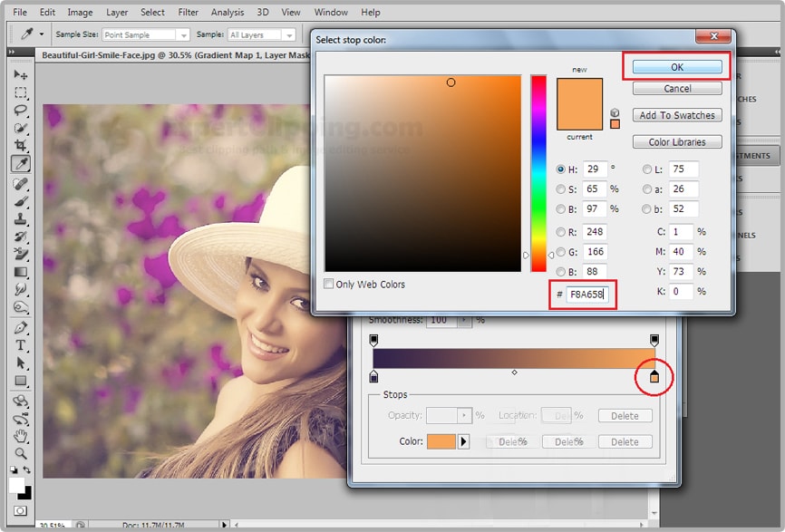Image resolution: width=785 pixels, height=532 pixels.
Task: Select the Move tool
Action: [x=20, y=75]
